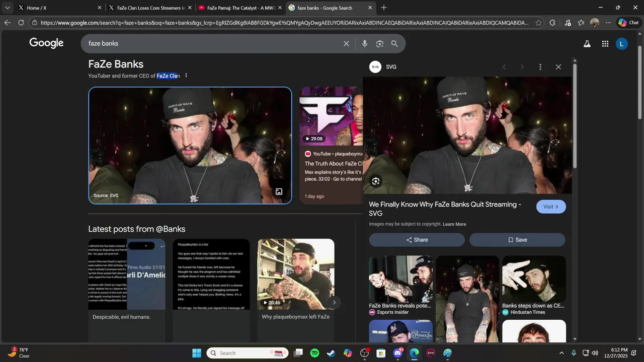Viewport: 644px width, 362px height.
Task: Bookmark this page with star icon
Action: (x=538, y=23)
